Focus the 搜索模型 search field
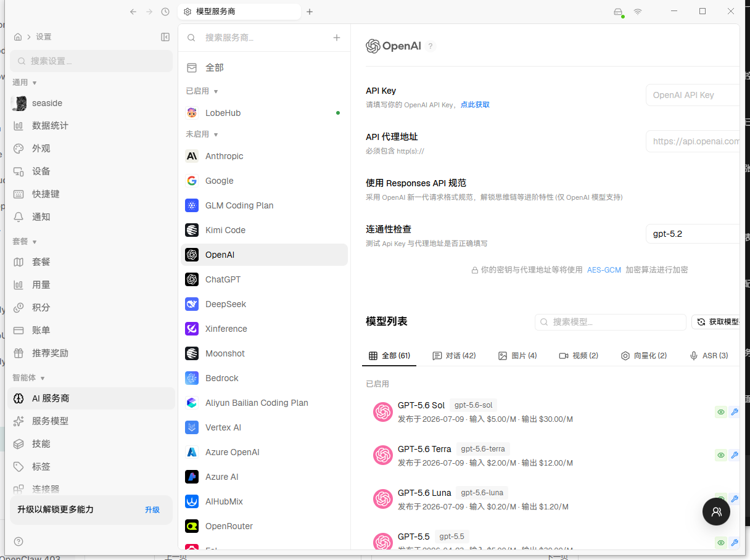This screenshot has height=560, width=750. tap(611, 322)
